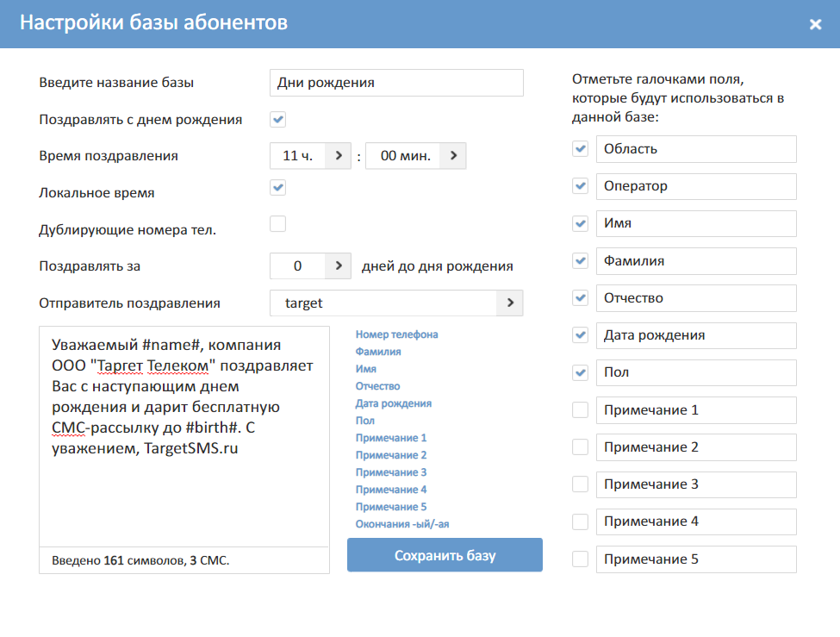Viewport: 840px width, 637px height.
Task: Open the 'Отправитель поздравления' sender dropdown arrow
Action: (x=510, y=303)
